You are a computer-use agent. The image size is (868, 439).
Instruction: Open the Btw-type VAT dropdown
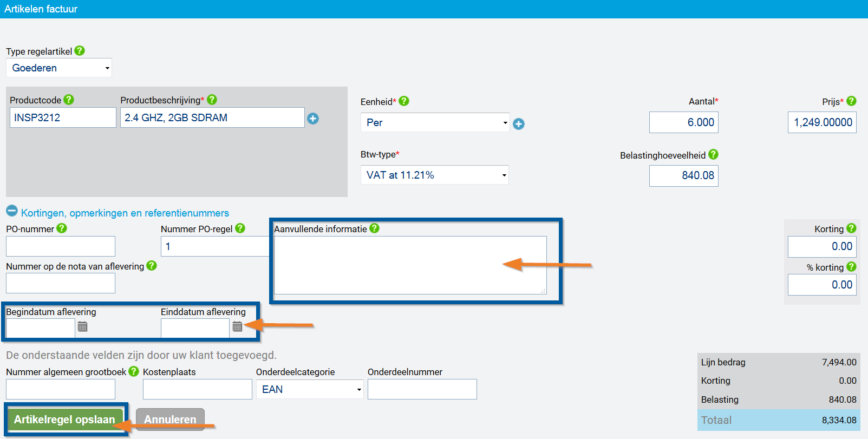tap(435, 175)
